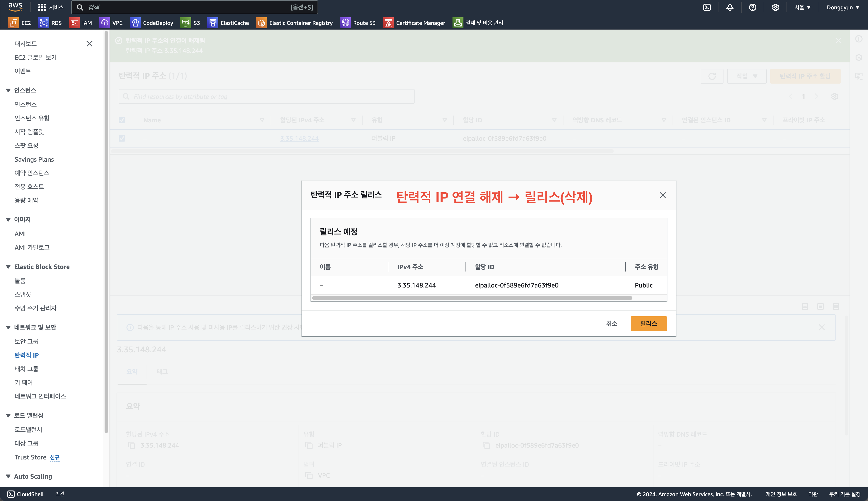Close the release Elastic IP dialog
Image resolution: width=868 pixels, height=501 pixels.
tap(662, 195)
